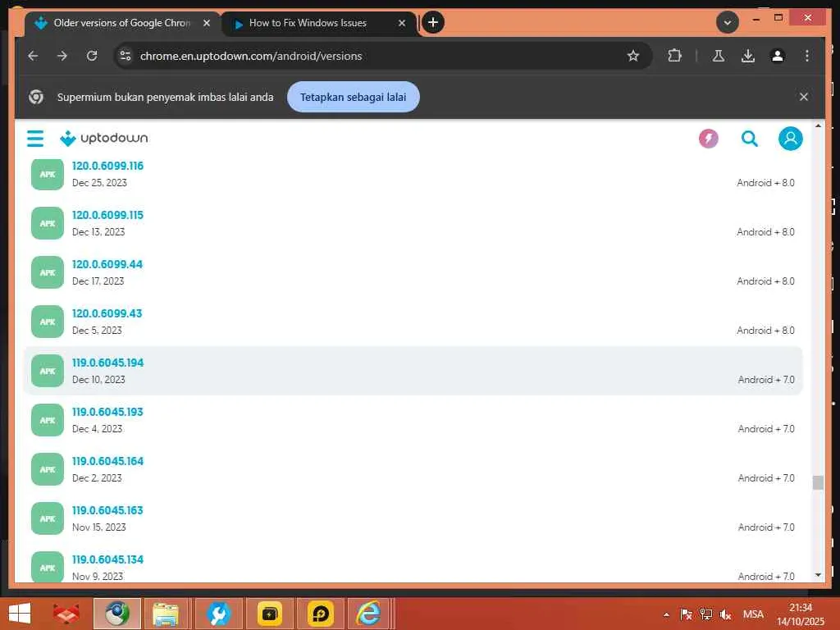The height and width of the screenshot is (630, 840).
Task: Open the Uptodown search magnifier
Action: (x=750, y=139)
